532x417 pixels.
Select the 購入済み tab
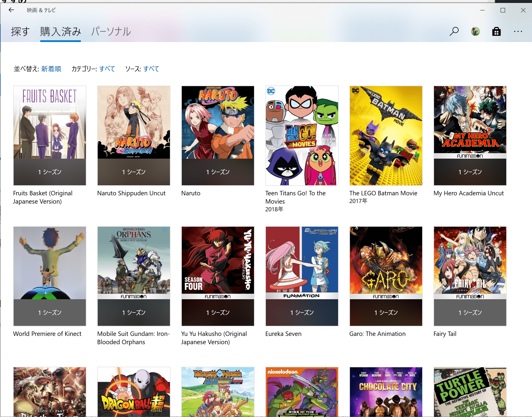pos(60,31)
